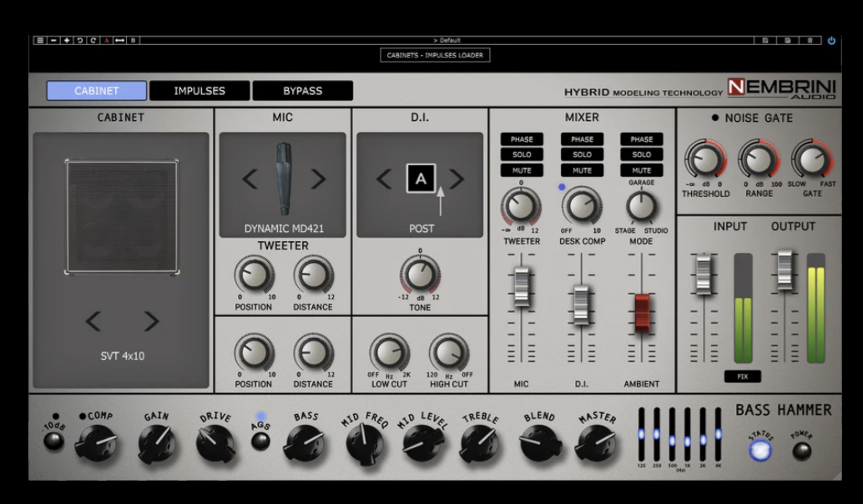This screenshot has height=504, width=863.
Task: Switch to previous microphone model arrow
Action: (x=250, y=179)
